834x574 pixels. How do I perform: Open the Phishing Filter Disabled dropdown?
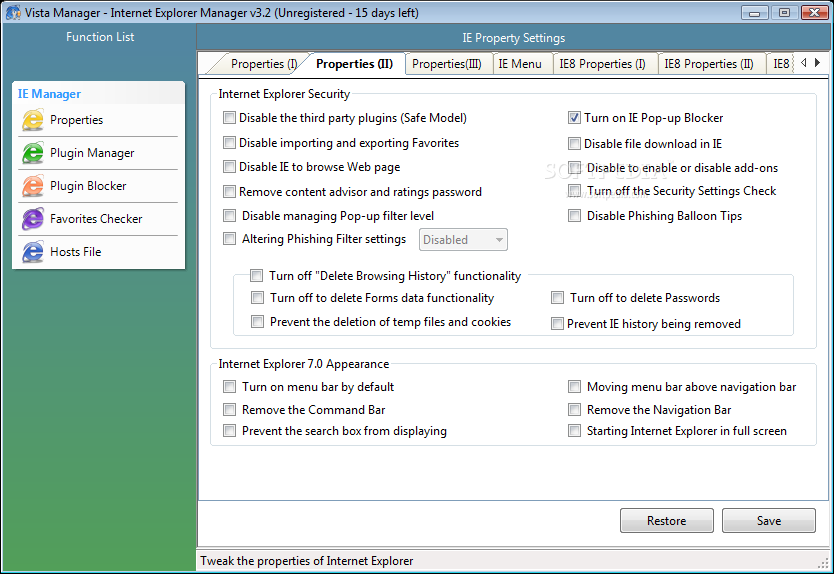click(463, 239)
